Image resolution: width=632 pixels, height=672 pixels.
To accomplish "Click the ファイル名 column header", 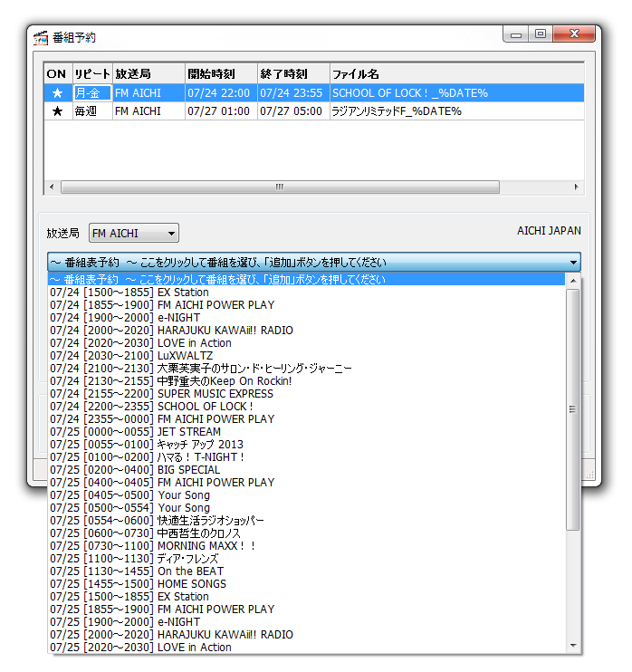I will click(456, 73).
